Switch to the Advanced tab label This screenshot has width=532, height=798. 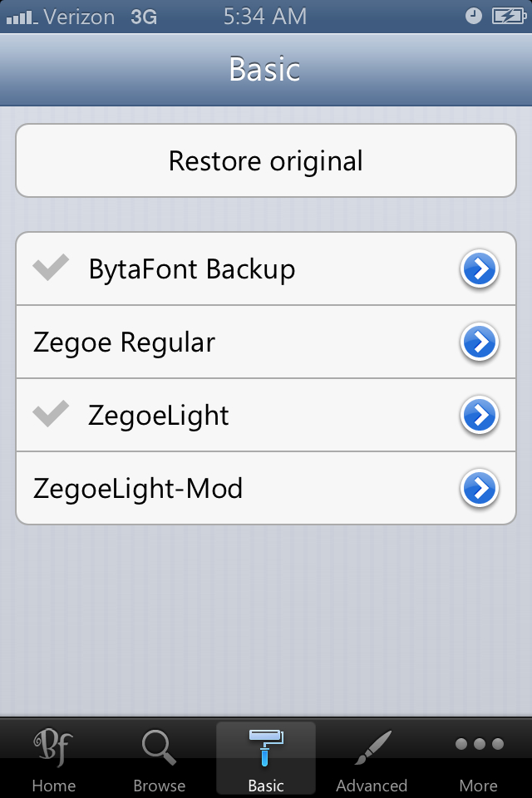(372, 785)
